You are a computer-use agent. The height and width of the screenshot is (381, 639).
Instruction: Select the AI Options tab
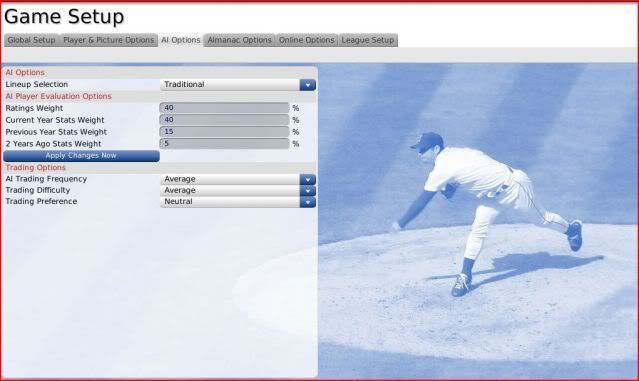(181, 40)
